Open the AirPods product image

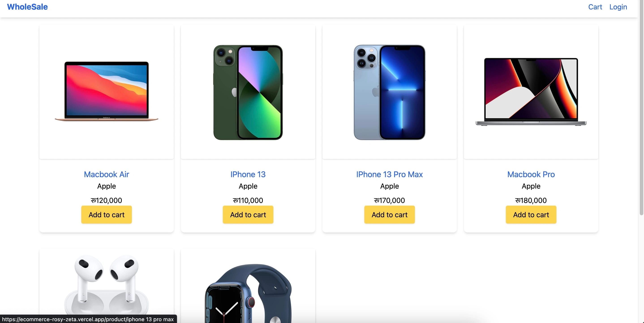tap(107, 285)
